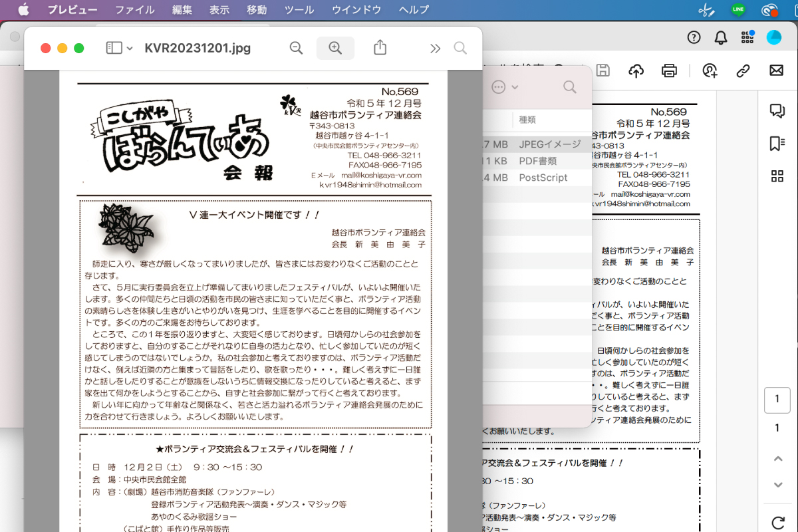Click mail@koshigaya-vr.com in the Preview document
Screen dimensions: 798x532
point(381,175)
